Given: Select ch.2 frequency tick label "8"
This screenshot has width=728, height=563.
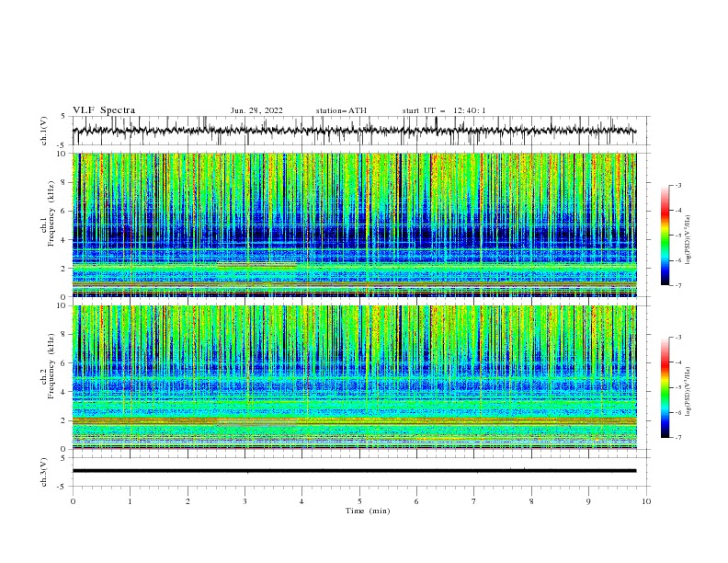Looking at the screenshot, I should coord(63,334).
